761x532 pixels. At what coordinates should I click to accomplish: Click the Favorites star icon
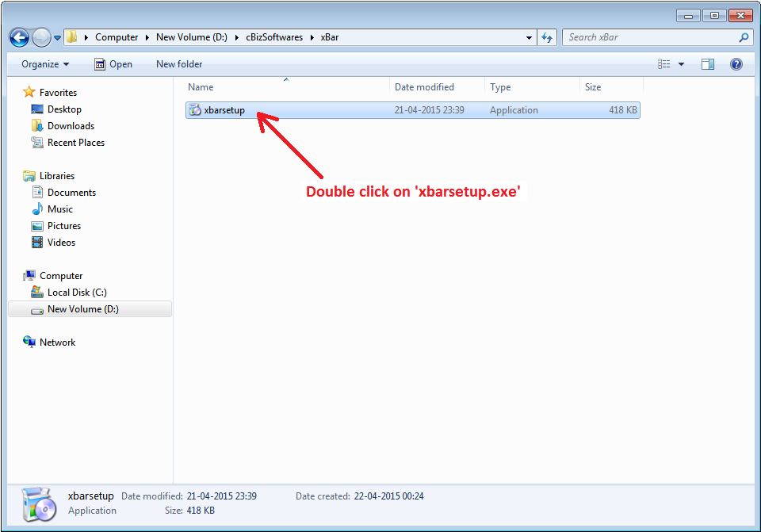pos(29,92)
